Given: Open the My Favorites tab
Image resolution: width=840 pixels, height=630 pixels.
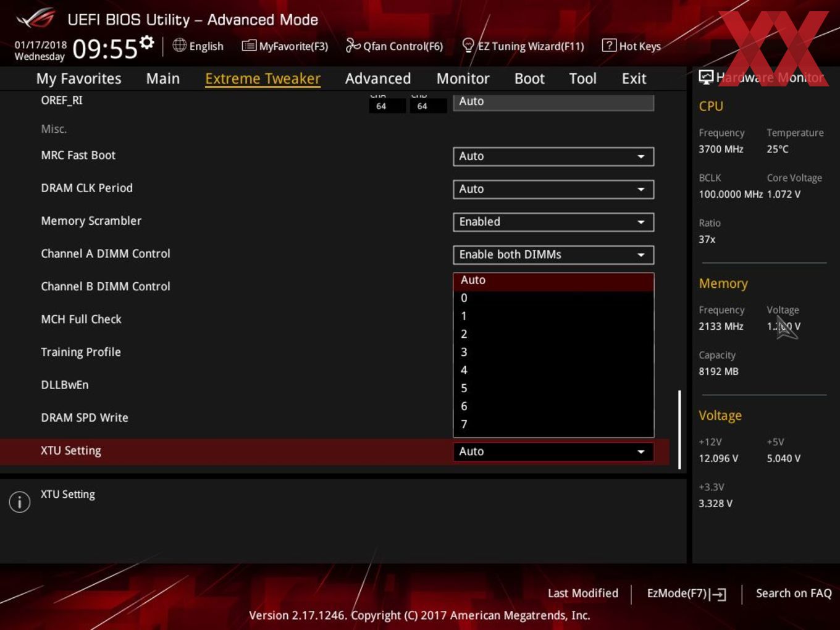Looking at the screenshot, I should click(x=78, y=78).
